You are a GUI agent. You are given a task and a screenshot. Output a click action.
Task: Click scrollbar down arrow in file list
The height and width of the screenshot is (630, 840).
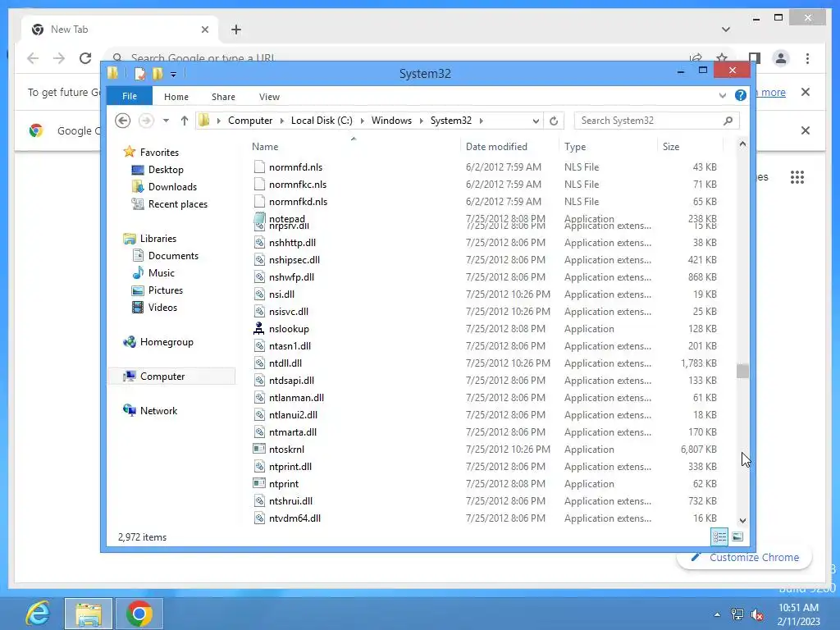742,520
